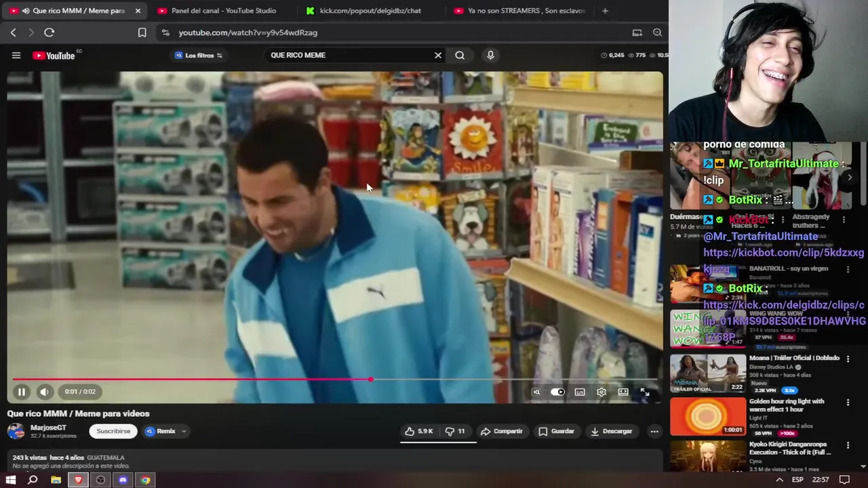
Task: Open the MarjoseGT channel name link
Action: 48,428
